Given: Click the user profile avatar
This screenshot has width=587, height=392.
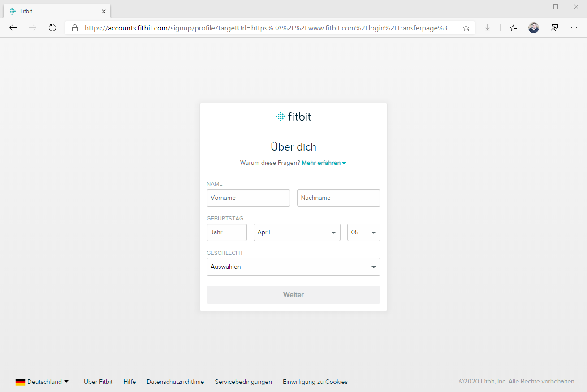Looking at the screenshot, I should coord(533,28).
